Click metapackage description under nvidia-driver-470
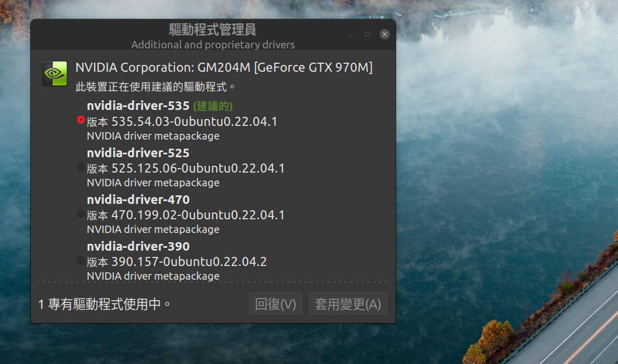Screen dimensions: 618x364 (153, 229)
